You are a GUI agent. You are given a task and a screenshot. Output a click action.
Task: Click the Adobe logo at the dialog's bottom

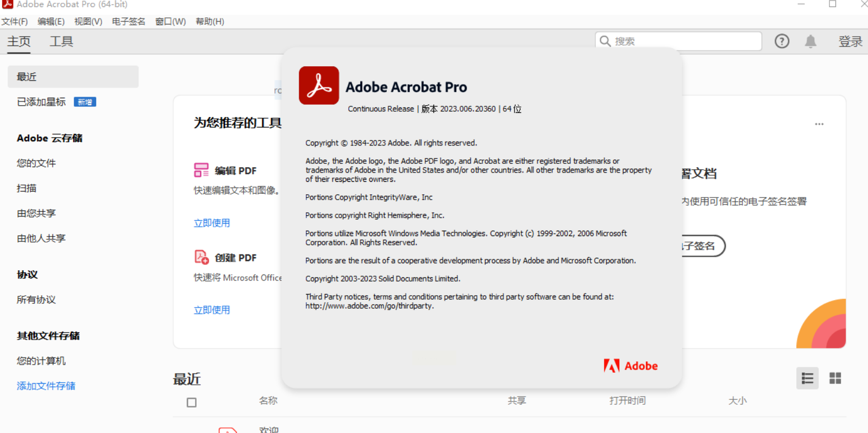(x=631, y=366)
